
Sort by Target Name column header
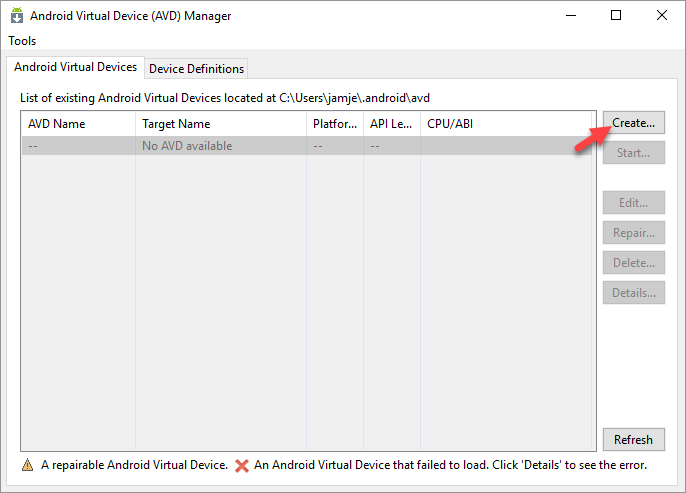(221, 124)
